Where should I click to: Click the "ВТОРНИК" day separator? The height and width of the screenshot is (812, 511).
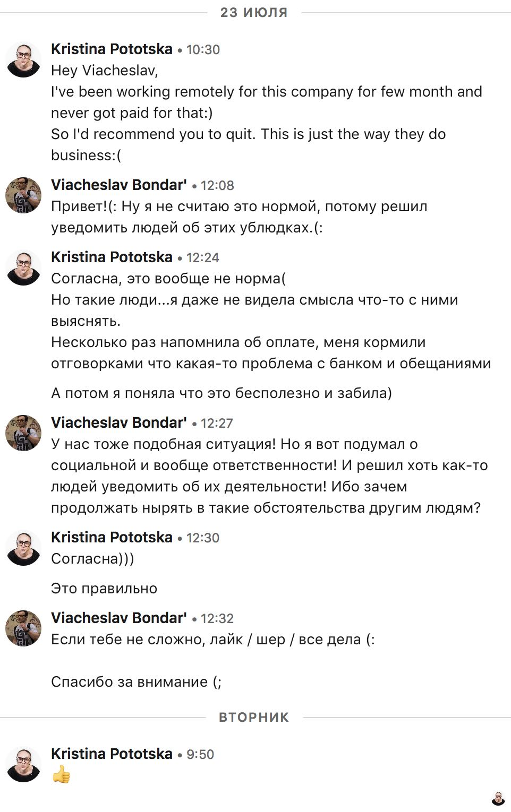(254, 718)
